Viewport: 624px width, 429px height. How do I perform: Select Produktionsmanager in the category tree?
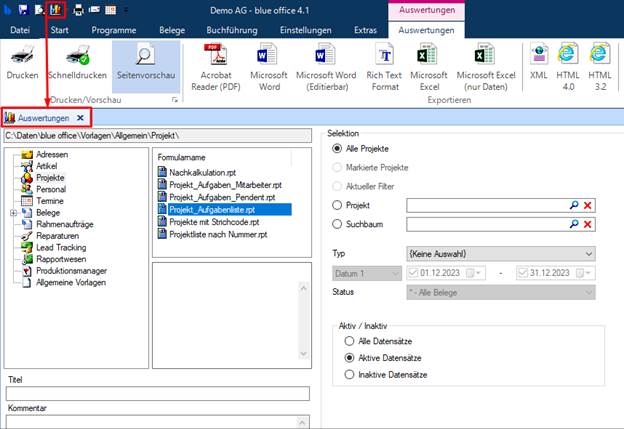72,271
